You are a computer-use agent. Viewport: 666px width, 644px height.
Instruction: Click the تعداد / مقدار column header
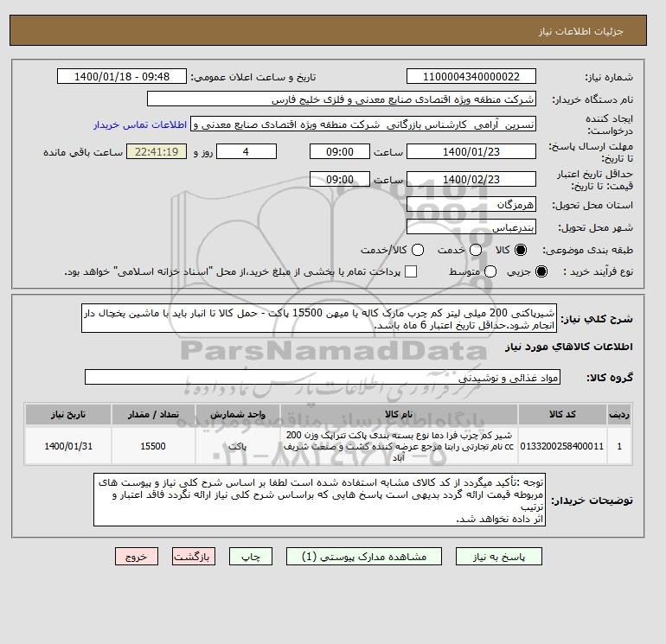(153, 414)
